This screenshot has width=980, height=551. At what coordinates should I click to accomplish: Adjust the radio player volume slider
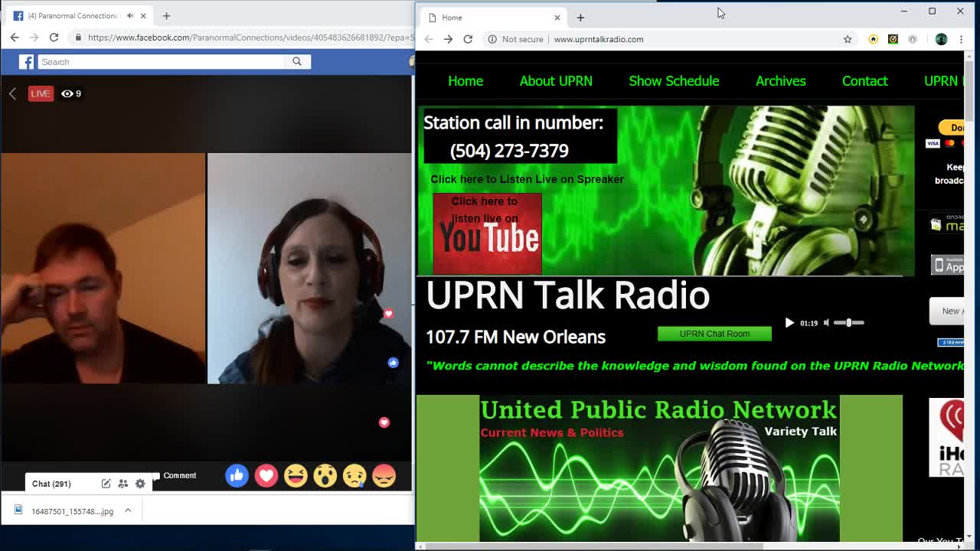click(x=848, y=323)
